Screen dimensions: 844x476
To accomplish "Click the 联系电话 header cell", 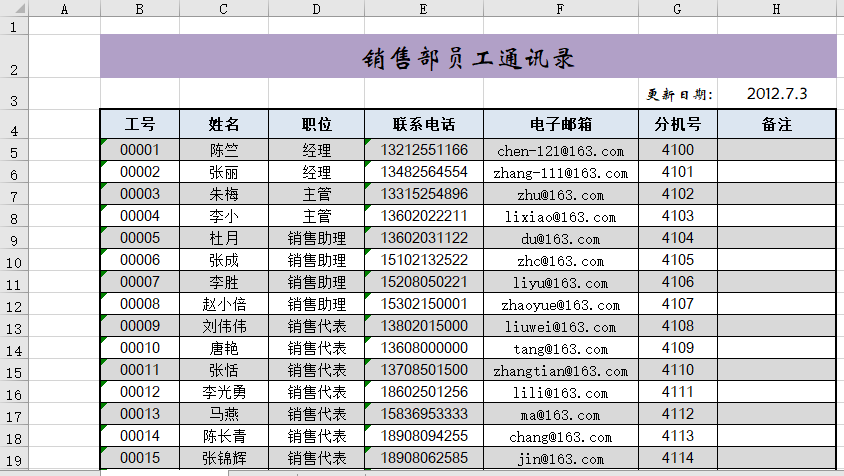I will (423, 125).
